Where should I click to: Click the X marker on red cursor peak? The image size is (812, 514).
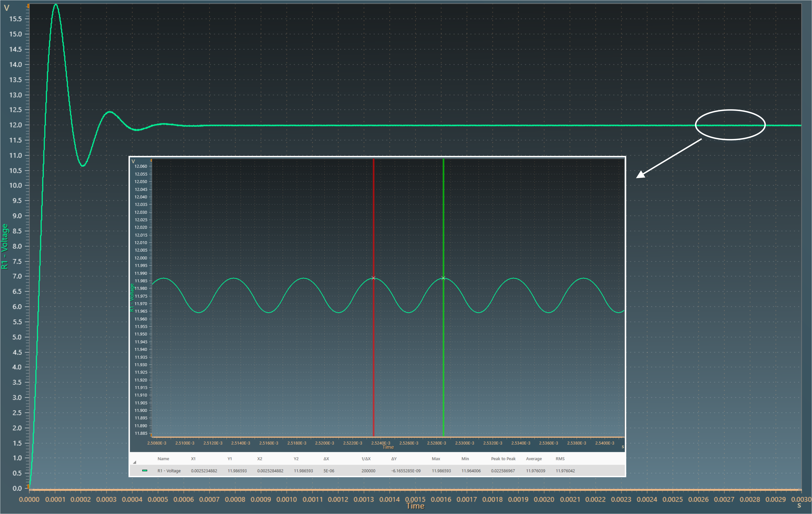pyautogui.click(x=373, y=278)
